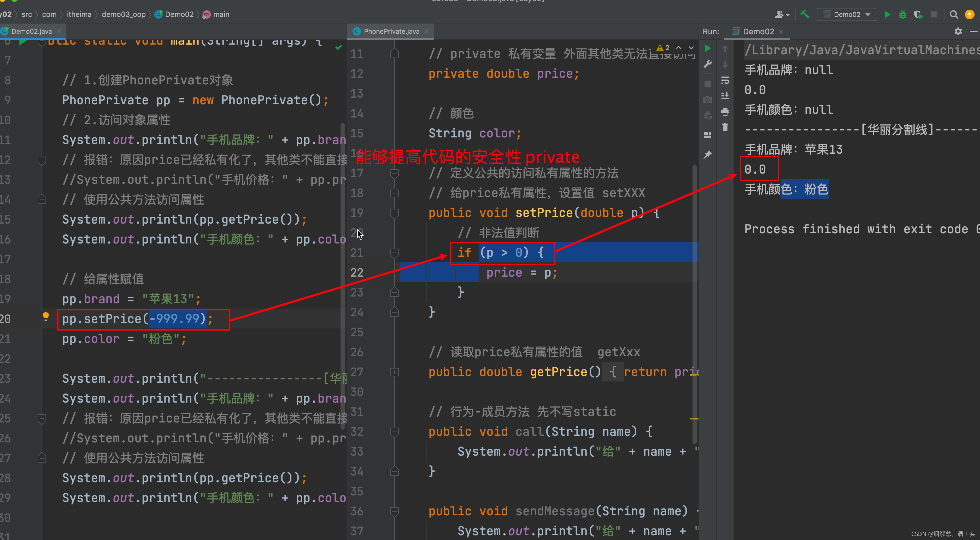Click the Debug bug icon in toolbar
The width and height of the screenshot is (980, 540).
(x=902, y=14)
